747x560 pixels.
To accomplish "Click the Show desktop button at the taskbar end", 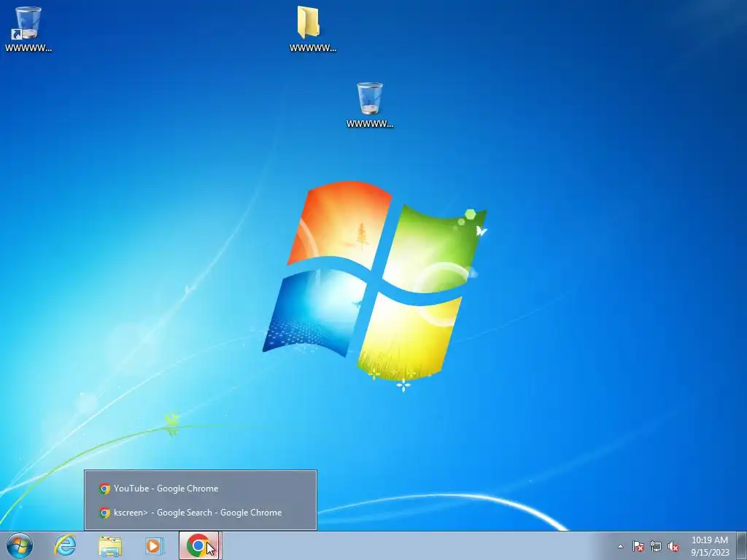I will (742, 546).
